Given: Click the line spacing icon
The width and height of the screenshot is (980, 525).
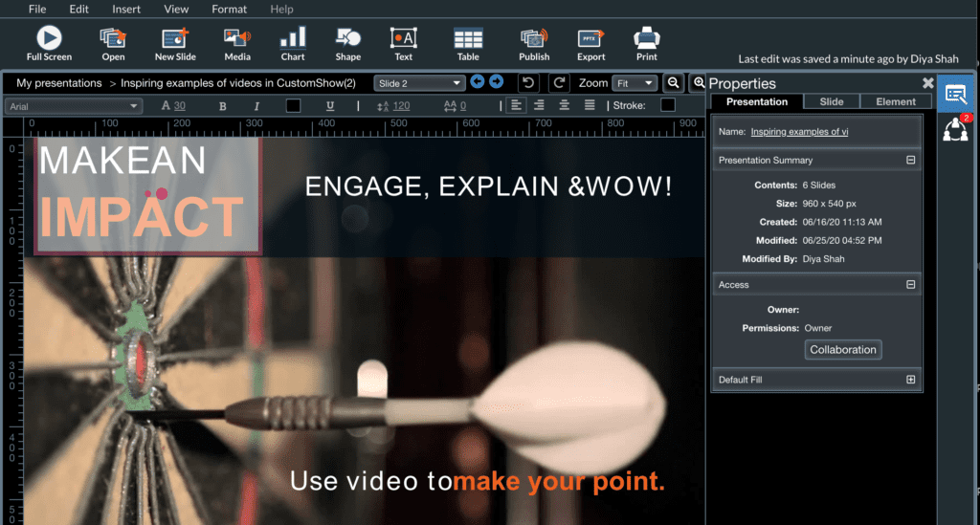Looking at the screenshot, I should (383, 106).
